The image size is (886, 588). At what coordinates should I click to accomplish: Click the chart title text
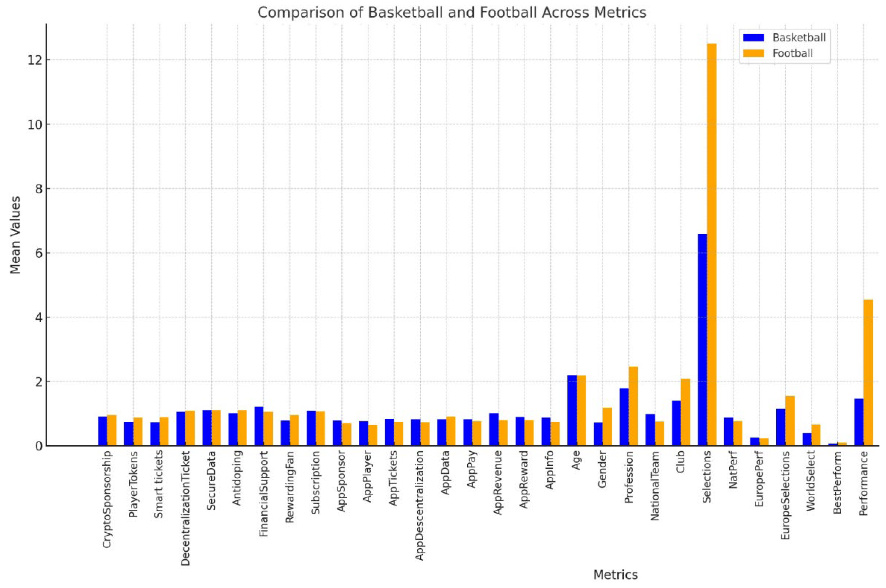(x=452, y=13)
